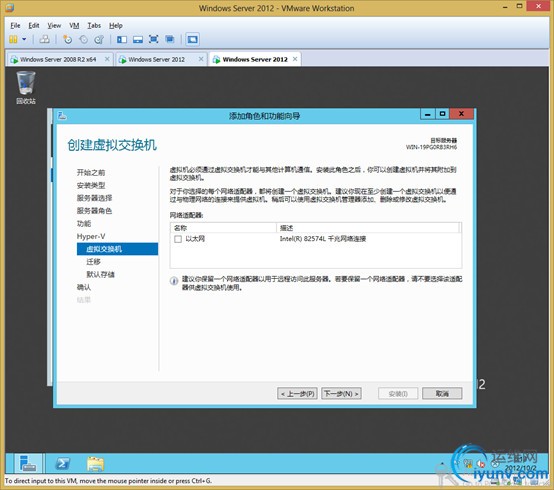Click the info icon beside the adapter note
This screenshot has width=554, height=490.
(x=174, y=281)
